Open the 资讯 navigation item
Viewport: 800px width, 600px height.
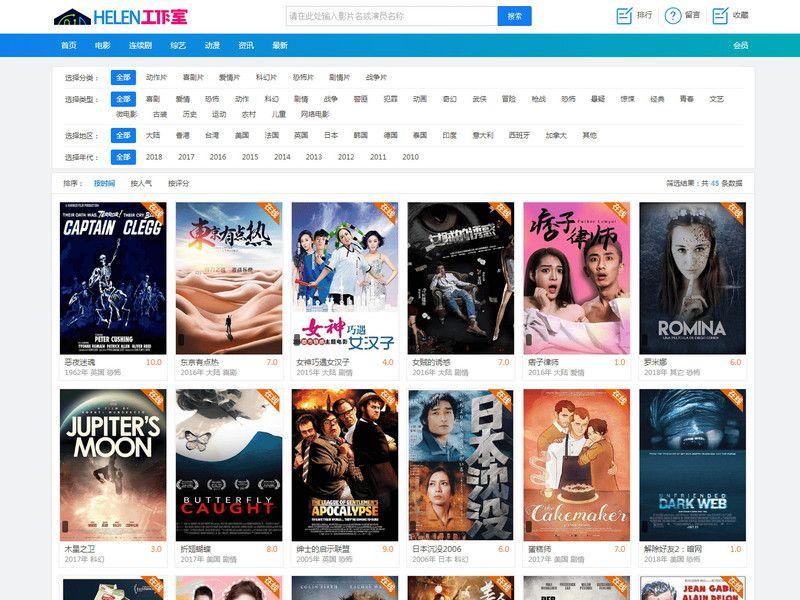point(246,45)
